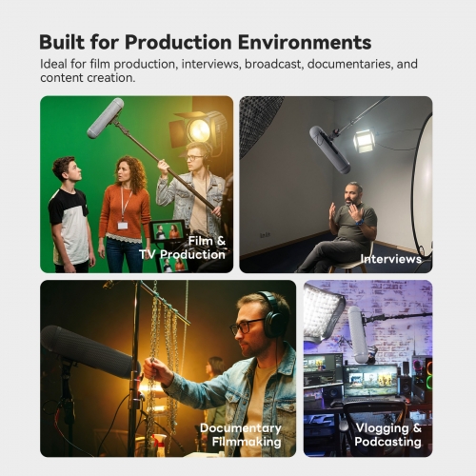Click the woman in the orange sweater

[125, 213]
